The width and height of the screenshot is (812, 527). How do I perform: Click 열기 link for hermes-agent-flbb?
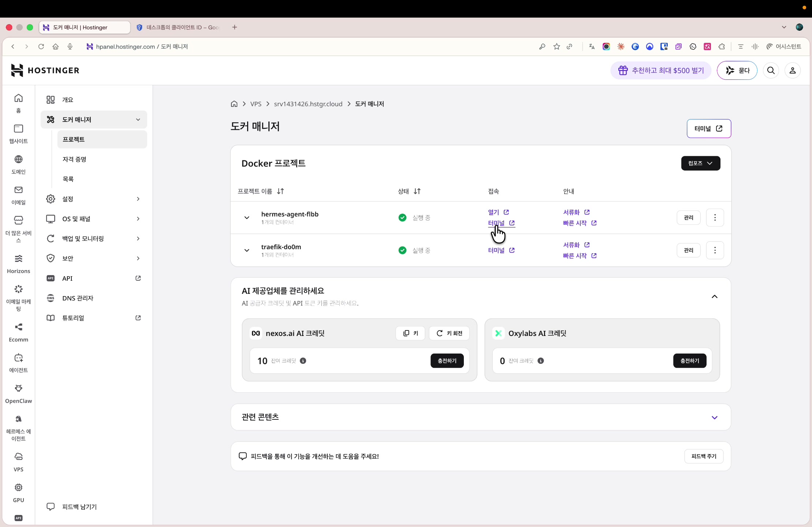click(x=498, y=212)
